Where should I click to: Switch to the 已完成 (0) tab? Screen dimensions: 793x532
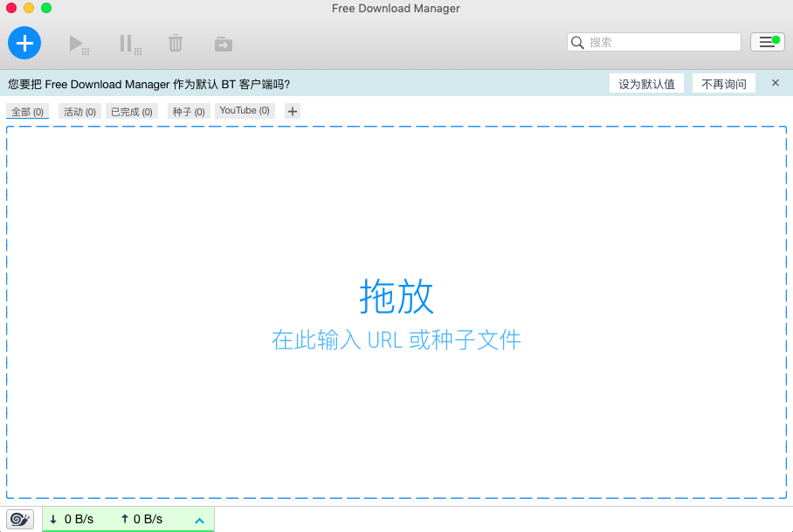pos(132,111)
